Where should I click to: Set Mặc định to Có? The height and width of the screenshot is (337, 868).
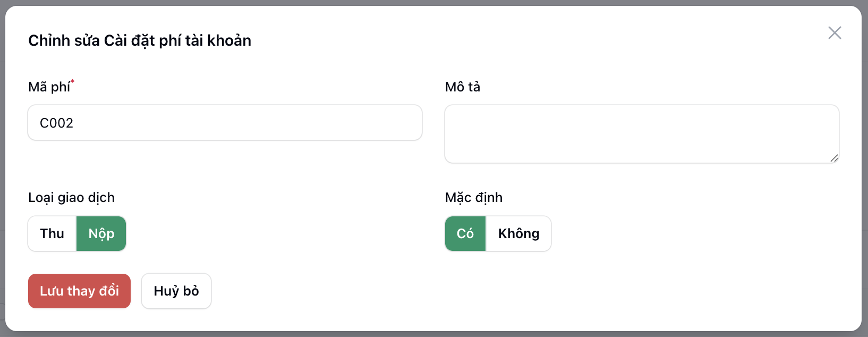click(465, 233)
